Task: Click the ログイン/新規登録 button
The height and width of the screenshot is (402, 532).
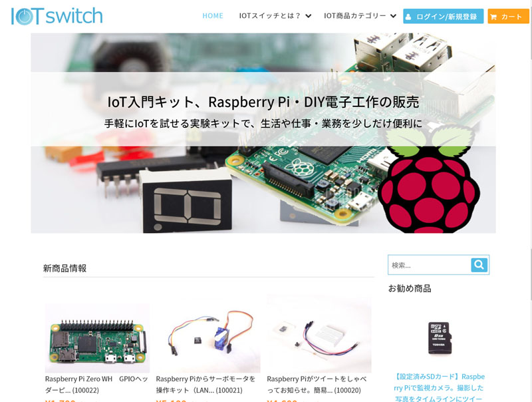Action: click(443, 16)
